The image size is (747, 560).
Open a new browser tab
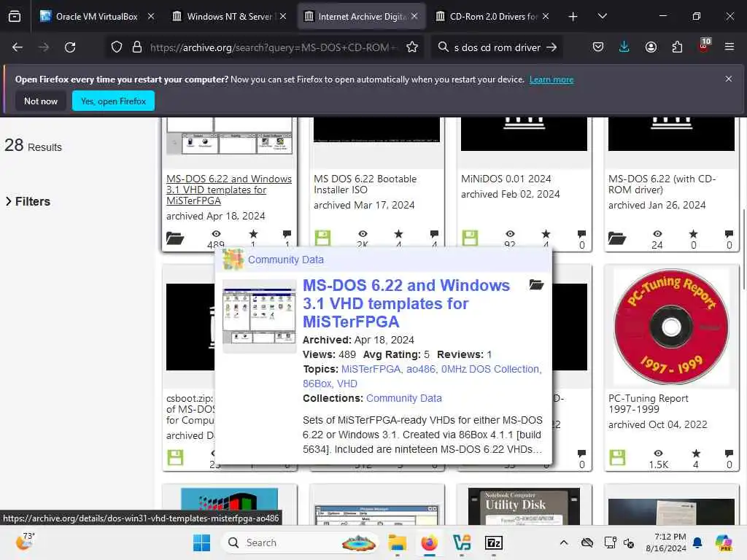click(573, 17)
